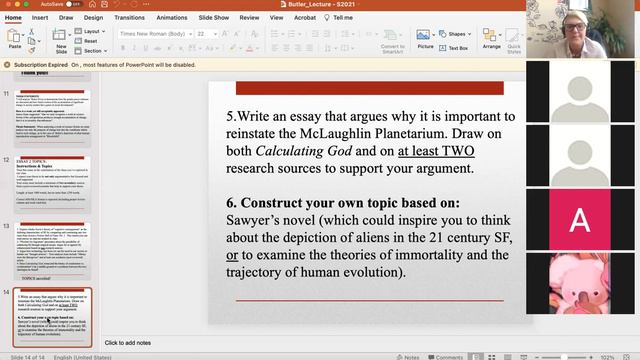
Task: Click the English (United States) language indicator
Action: pyautogui.click(x=82, y=357)
